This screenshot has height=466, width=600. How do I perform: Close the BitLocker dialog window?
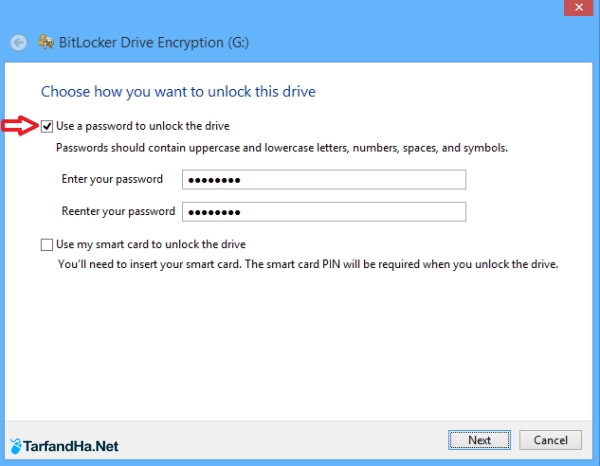point(578,7)
